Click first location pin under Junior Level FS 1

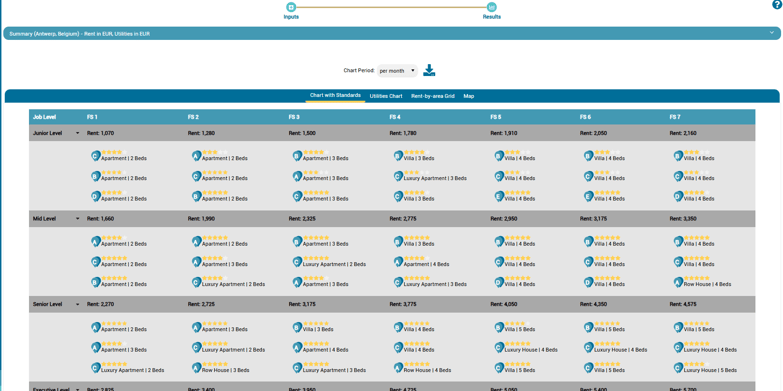(x=96, y=156)
